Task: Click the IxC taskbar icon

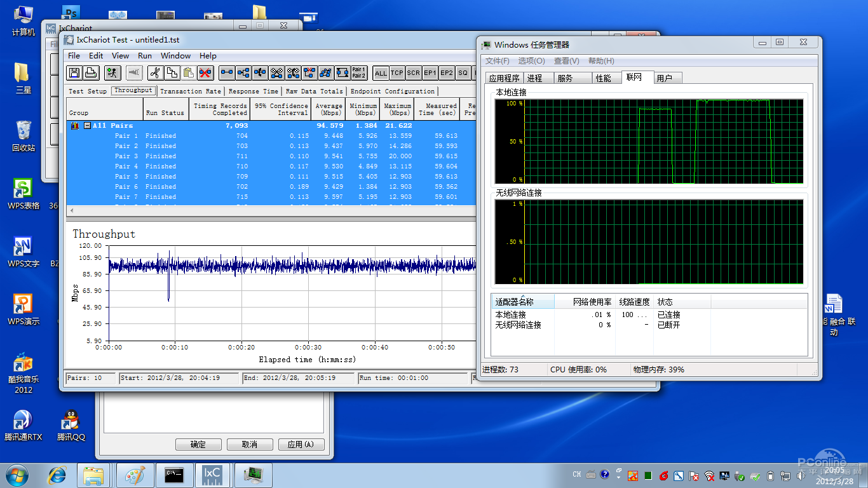Action: click(212, 475)
